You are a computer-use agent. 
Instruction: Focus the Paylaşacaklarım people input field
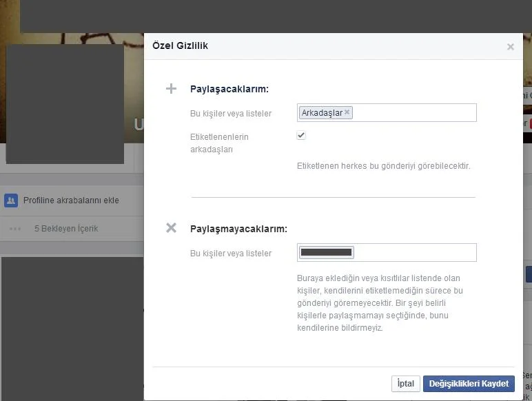(413, 112)
